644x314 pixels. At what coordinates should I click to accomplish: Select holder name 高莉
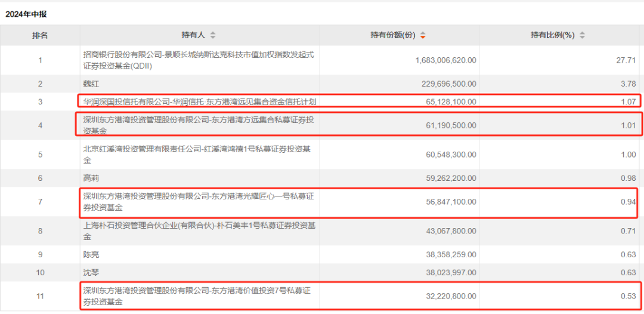pos(91,178)
